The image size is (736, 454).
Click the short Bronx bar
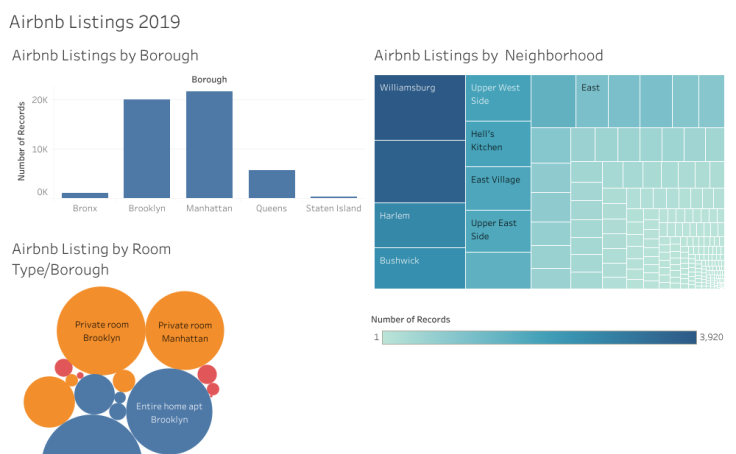coord(85,195)
